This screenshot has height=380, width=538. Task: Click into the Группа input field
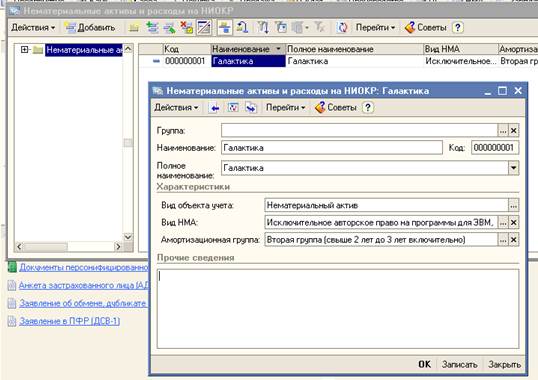click(x=359, y=130)
